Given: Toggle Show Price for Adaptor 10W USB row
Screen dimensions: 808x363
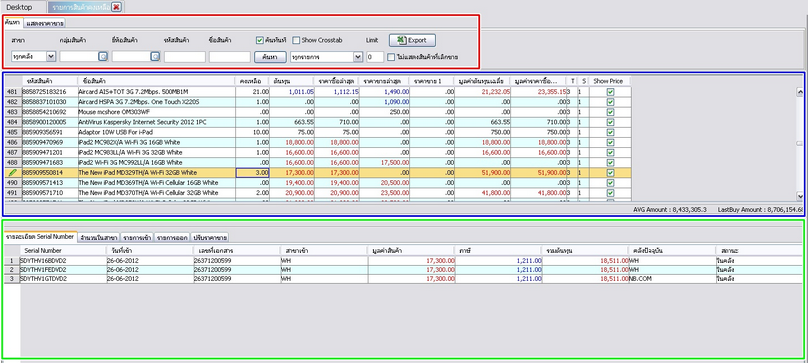Looking at the screenshot, I should click(610, 132).
